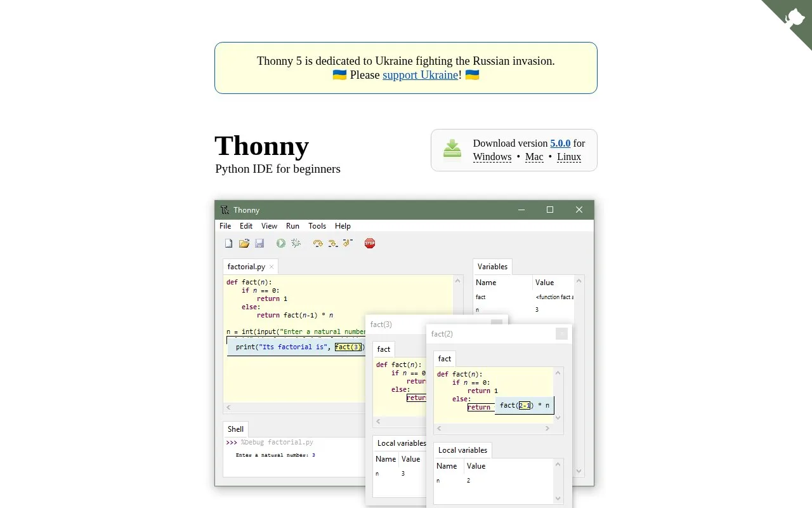The image size is (812, 508).
Task: Click the Variables panel scrollbar down arrow
Action: 579,471
